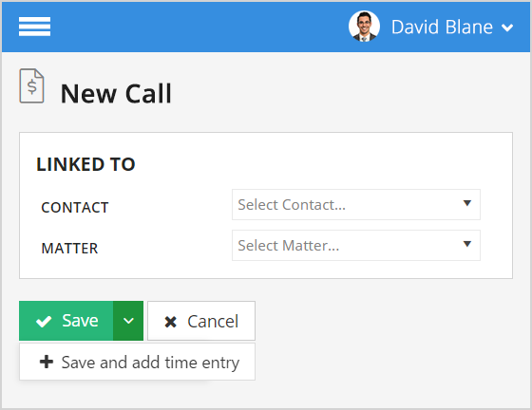
Task: Click the checkmark icon on Save
Action: [x=44, y=321]
